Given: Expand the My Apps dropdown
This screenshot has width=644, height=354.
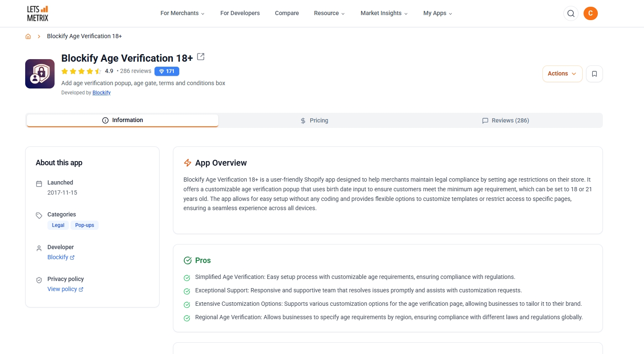Looking at the screenshot, I should coord(438,13).
